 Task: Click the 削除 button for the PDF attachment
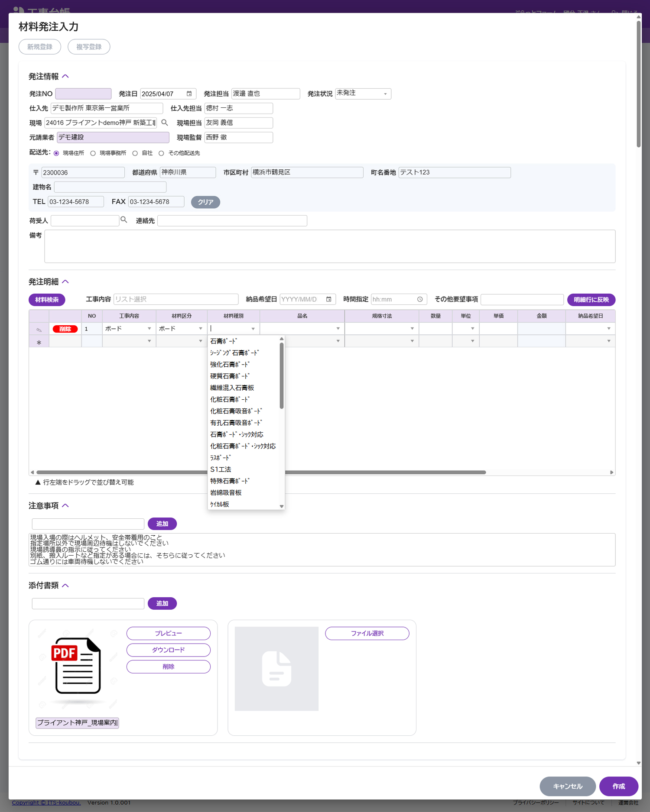click(169, 667)
